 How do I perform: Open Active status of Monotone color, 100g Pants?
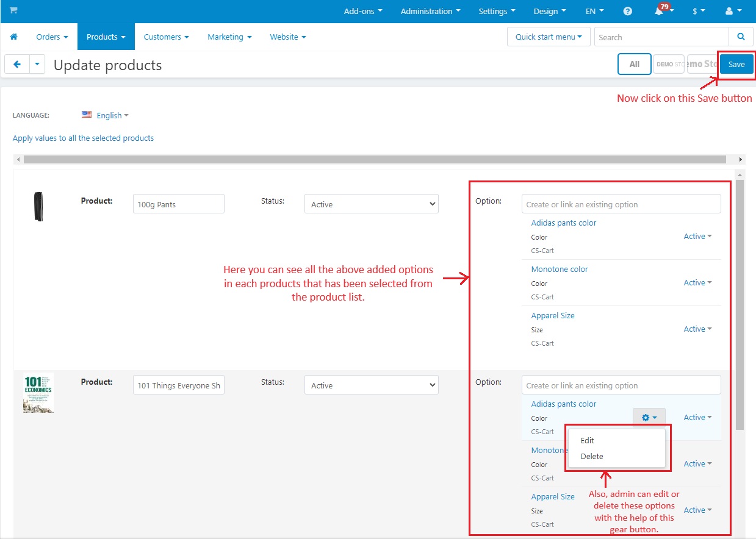coord(698,282)
